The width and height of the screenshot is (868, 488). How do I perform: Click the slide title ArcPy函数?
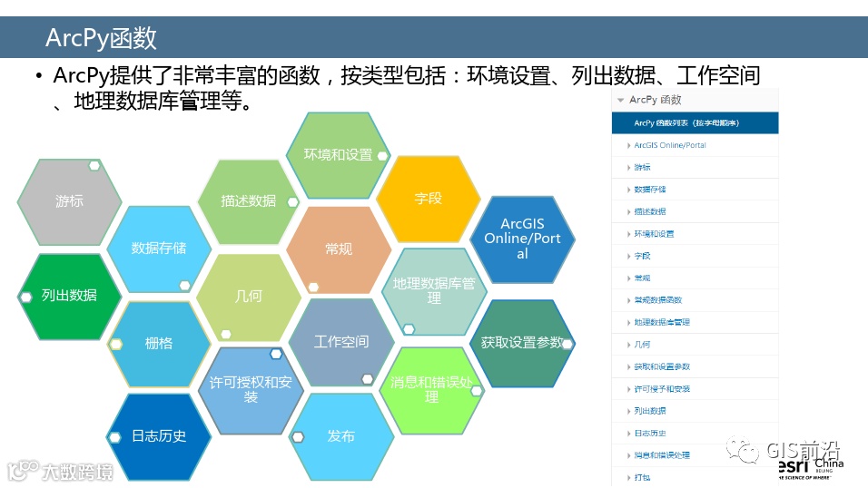[102, 37]
